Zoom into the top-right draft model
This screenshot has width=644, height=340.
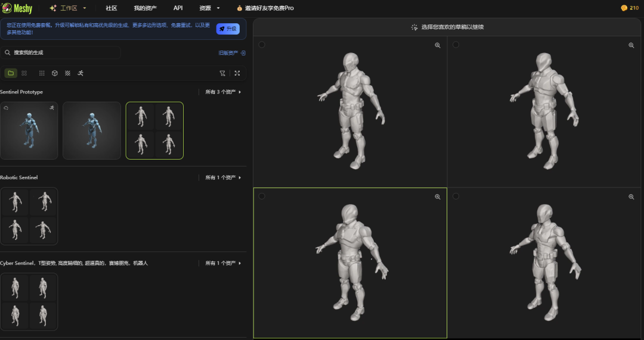coord(631,45)
